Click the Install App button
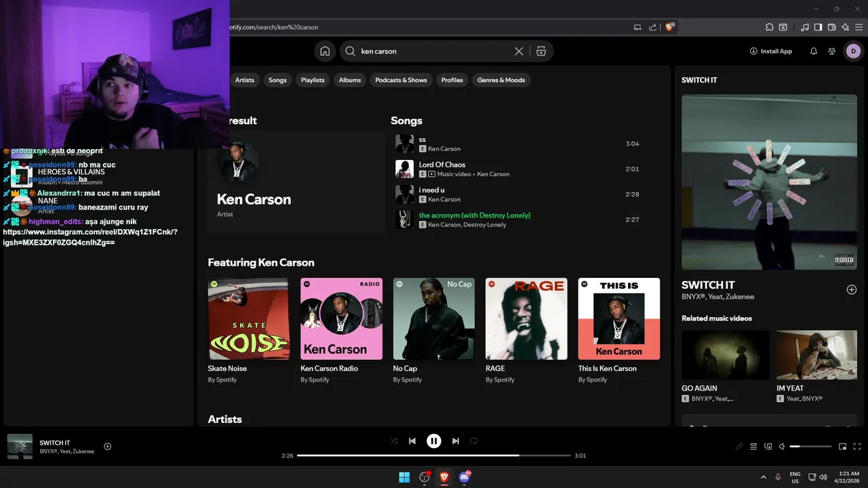Viewport: 868px width, 488px height. pos(771,51)
